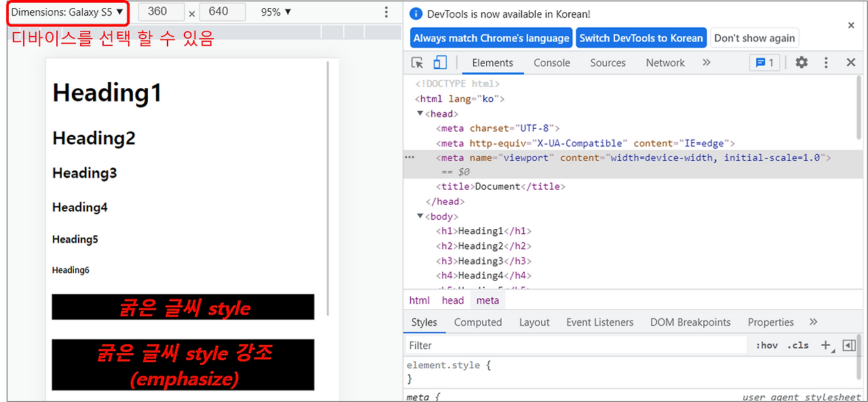The width and height of the screenshot is (868, 402).
Task: Click the viewport width field showing 360
Action: (161, 12)
